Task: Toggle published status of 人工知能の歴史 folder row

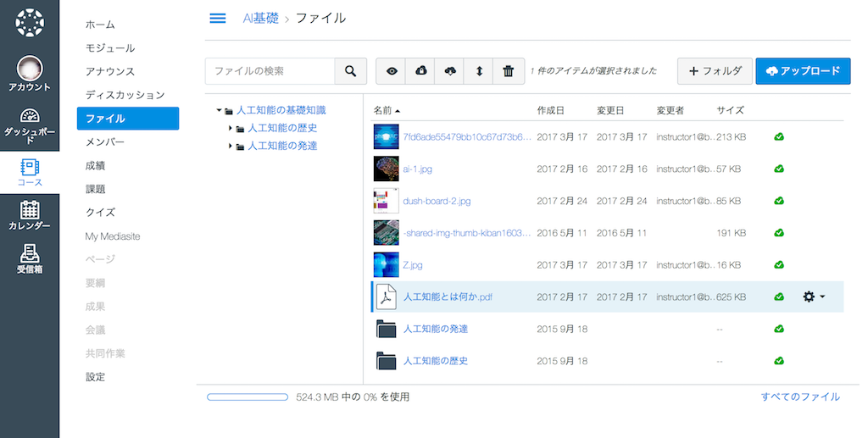Action: pyautogui.click(x=779, y=361)
